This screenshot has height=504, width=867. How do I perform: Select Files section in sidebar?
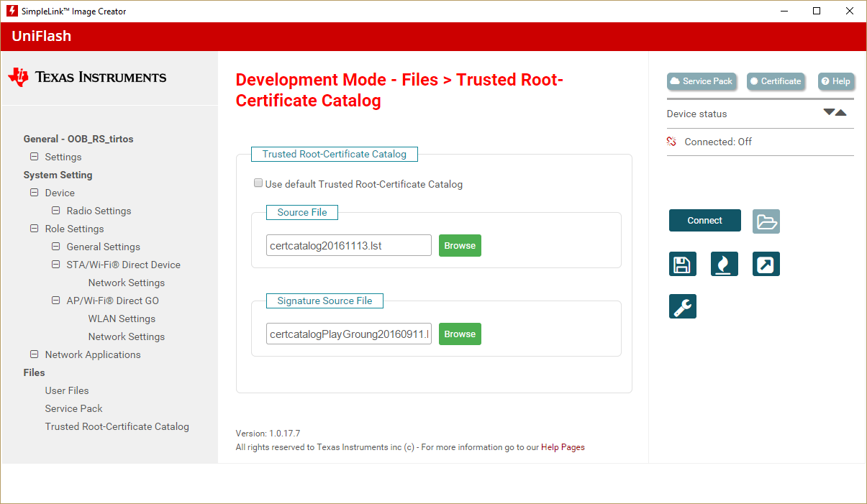[34, 372]
